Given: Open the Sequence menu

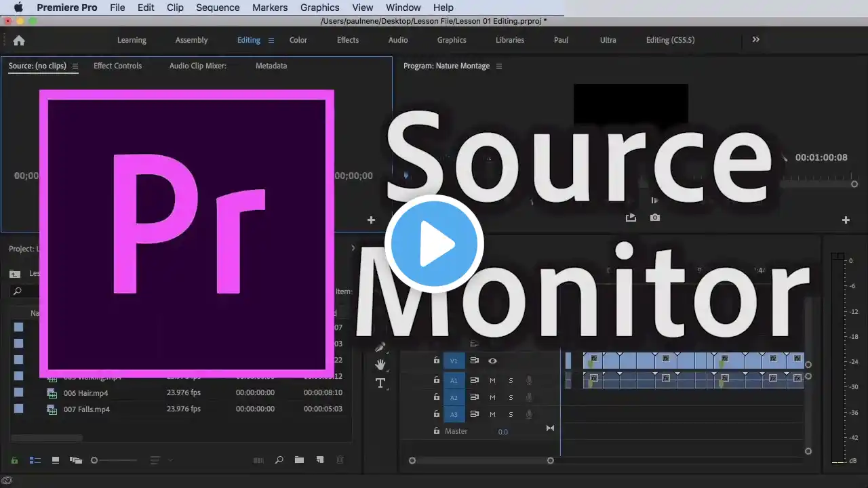Looking at the screenshot, I should coord(218,7).
